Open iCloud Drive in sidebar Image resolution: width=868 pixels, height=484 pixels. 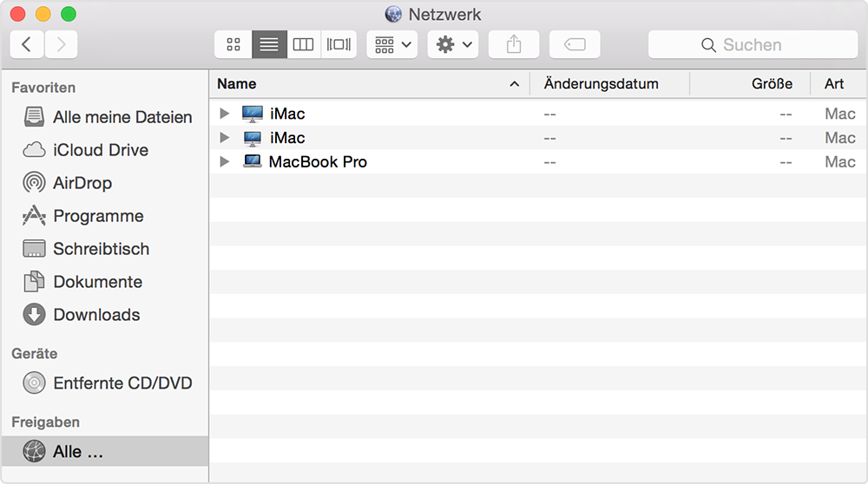click(105, 150)
